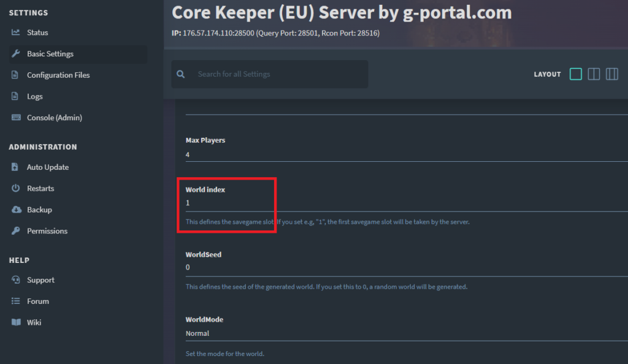
Task: Open the Status page
Action: pyautogui.click(x=37, y=32)
